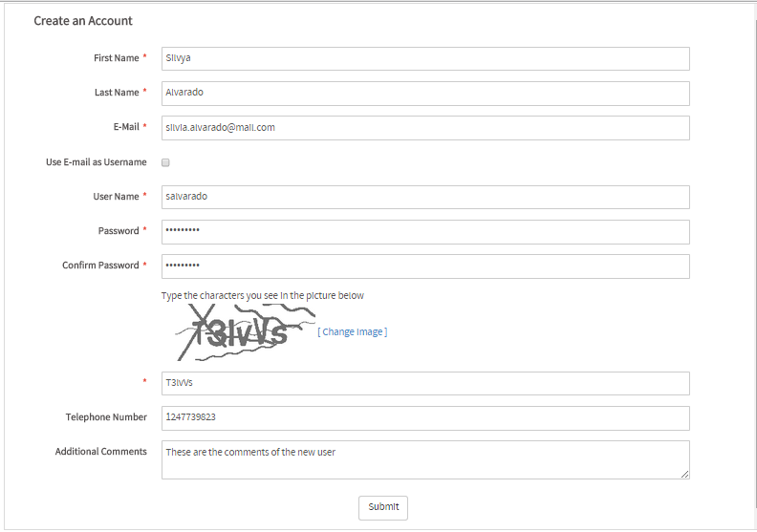This screenshot has height=532, width=757.
Task: Click inside the Additional Comments textarea
Action: pyautogui.click(x=425, y=458)
